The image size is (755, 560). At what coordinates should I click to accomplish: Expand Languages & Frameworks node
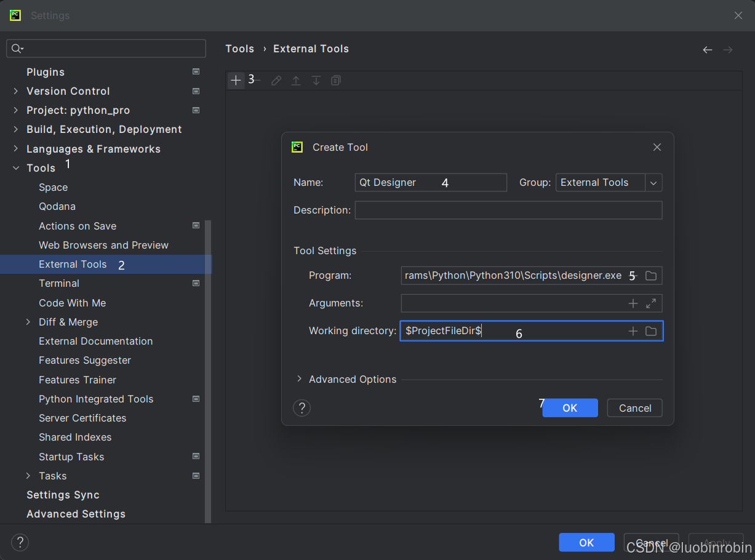pyautogui.click(x=16, y=149)
